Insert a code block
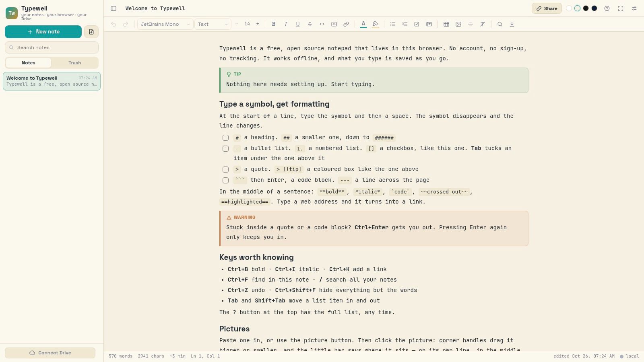The image size is (644, 362). [x=334, y=24]
